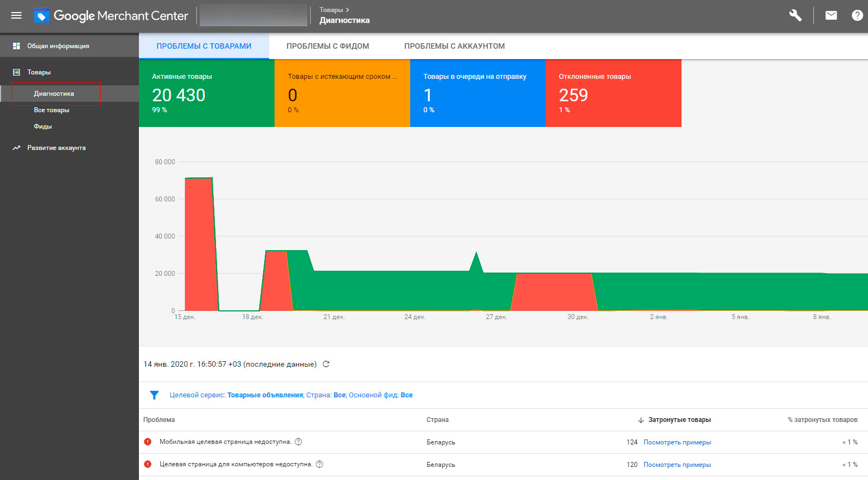Click the Товары breadcrumb link in header
The image size is (868, 480).
pyautogui.click(x=331, y=10)
